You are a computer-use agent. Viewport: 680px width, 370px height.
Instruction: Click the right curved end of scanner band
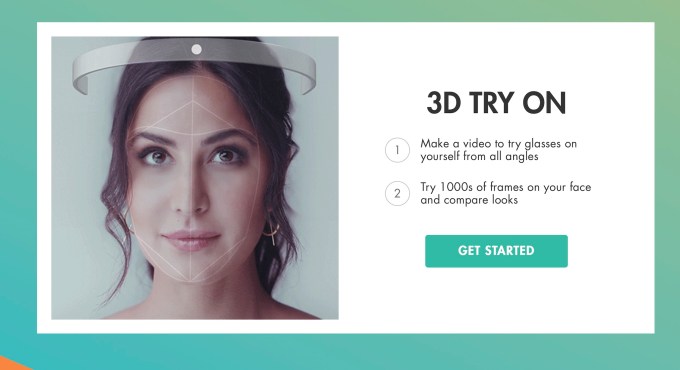(307, 78)
